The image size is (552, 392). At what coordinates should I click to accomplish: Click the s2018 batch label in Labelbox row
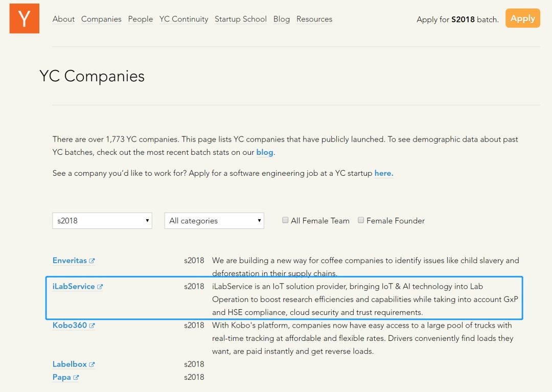(194, 364)
